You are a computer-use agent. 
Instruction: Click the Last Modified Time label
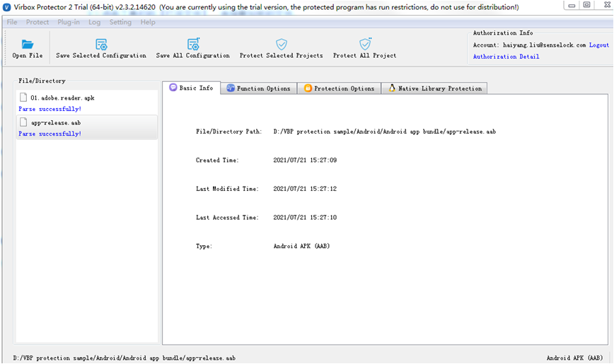[x=227, y=189]
